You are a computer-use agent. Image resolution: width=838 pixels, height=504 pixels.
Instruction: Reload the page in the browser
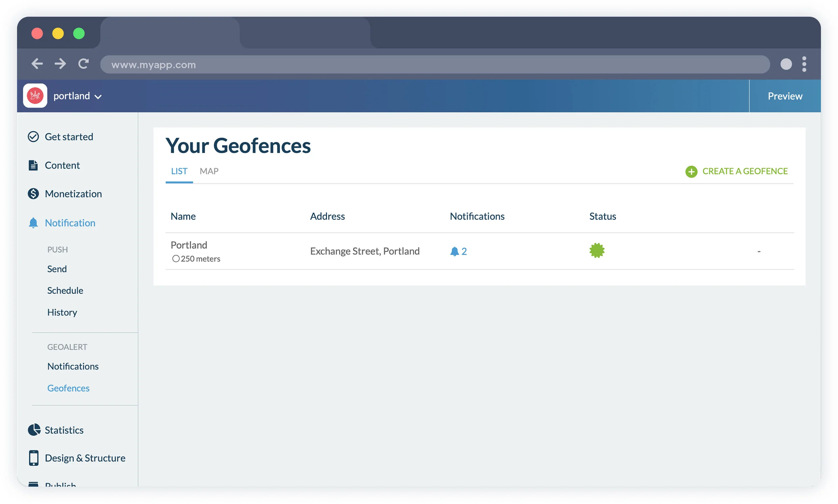click(84, 64)
